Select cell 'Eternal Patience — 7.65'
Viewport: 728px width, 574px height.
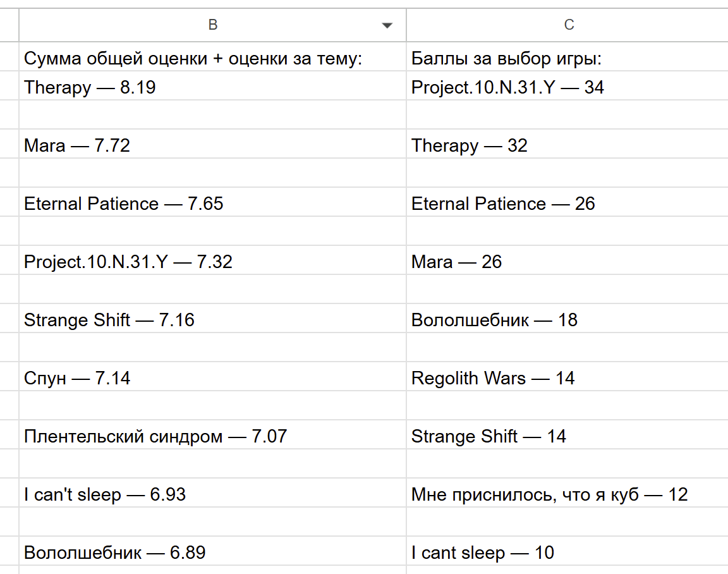[x=212, y=202]
